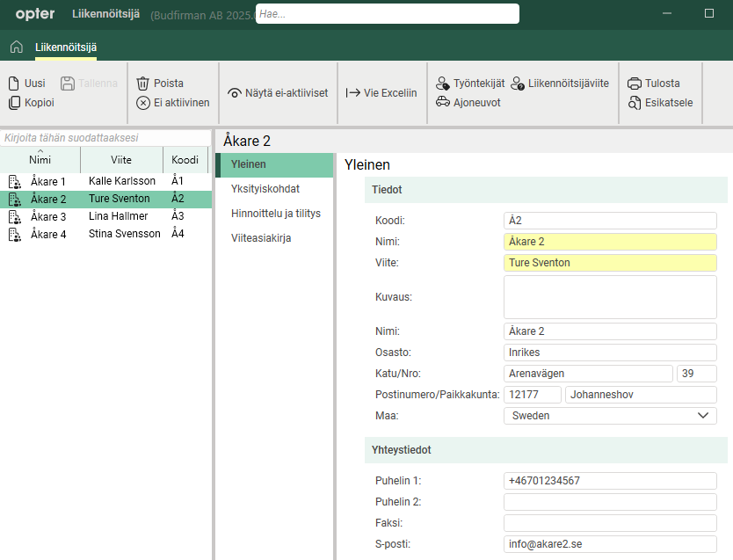Click the home icon in navigation bar

click(x=16, y=47)
